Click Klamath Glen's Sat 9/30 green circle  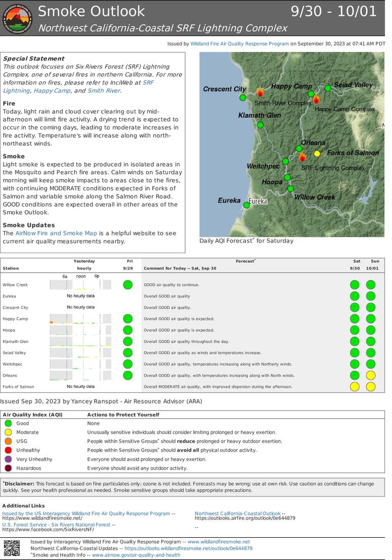(355, 341)
